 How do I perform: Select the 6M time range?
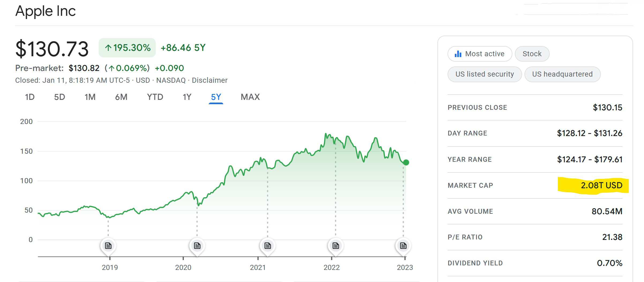point(121,97)
